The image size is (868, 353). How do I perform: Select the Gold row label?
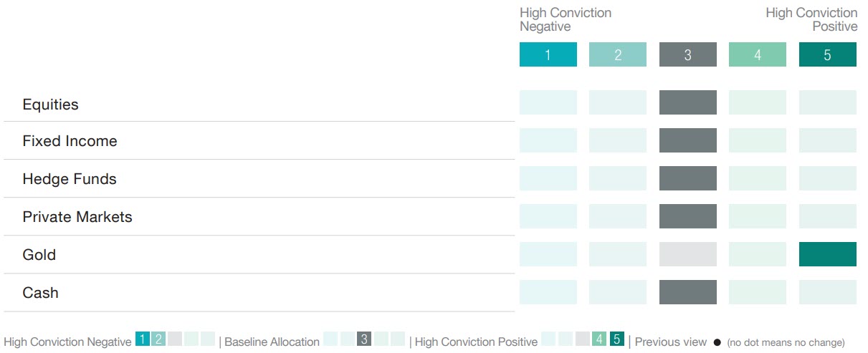pyautogui.click(x=39, y=255)
